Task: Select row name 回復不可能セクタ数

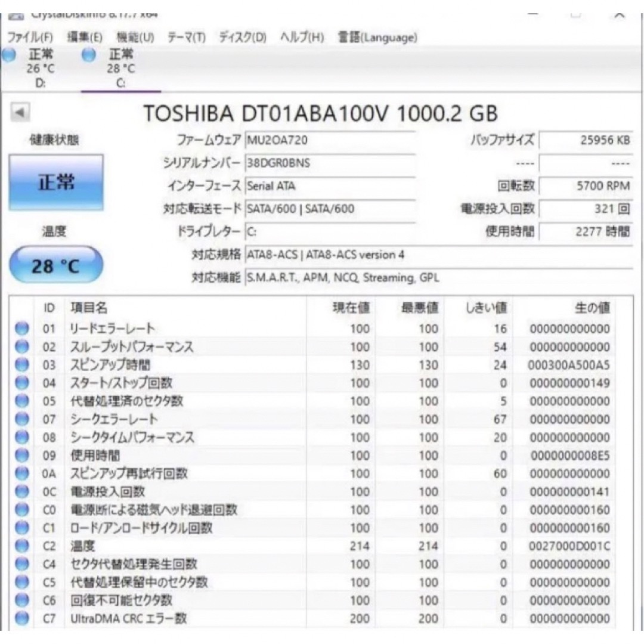Action: (121, 600)
